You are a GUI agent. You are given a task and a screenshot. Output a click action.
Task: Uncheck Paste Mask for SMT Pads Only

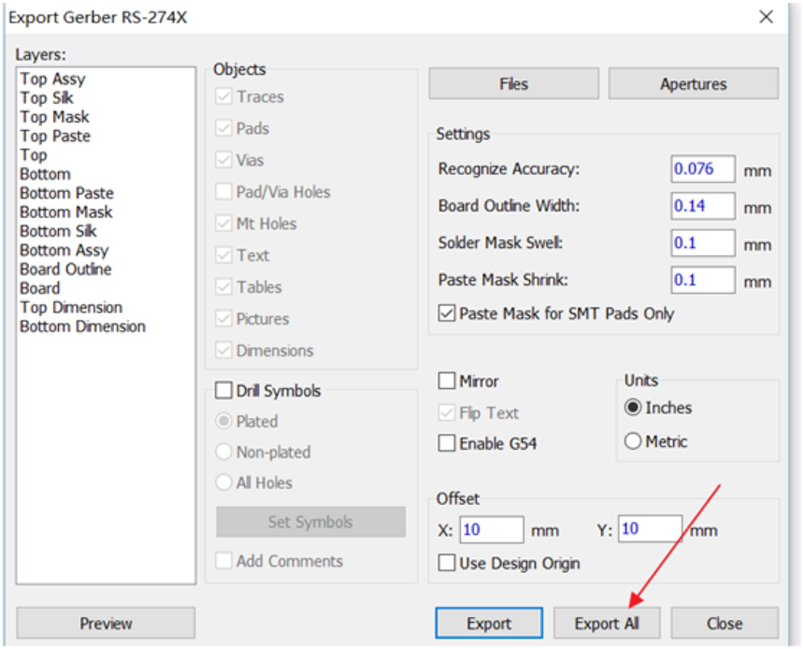[447, 314]
